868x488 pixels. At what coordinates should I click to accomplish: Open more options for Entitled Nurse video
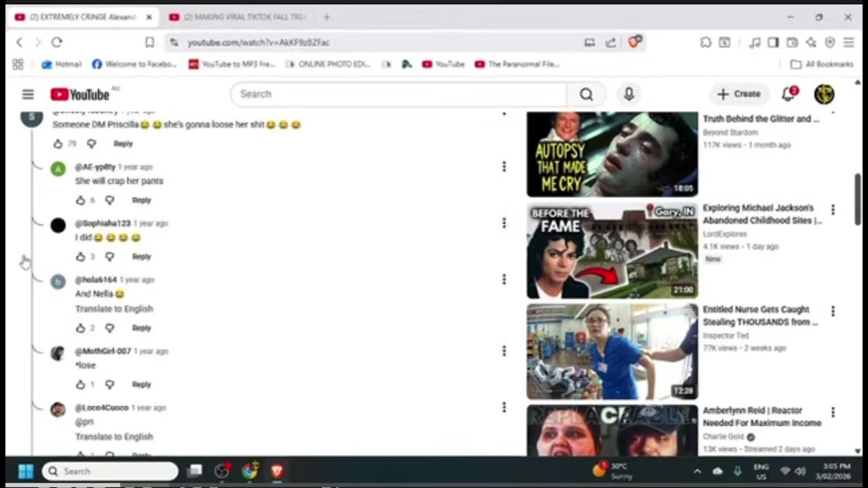pos(833,311)
